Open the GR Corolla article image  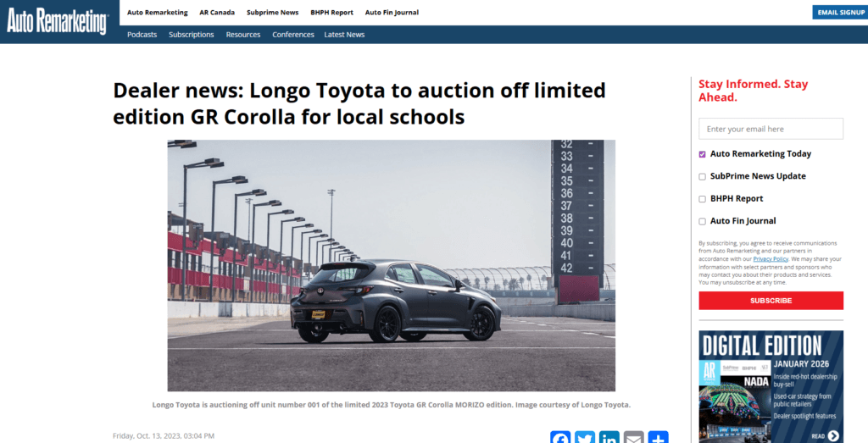pos(392,265)
